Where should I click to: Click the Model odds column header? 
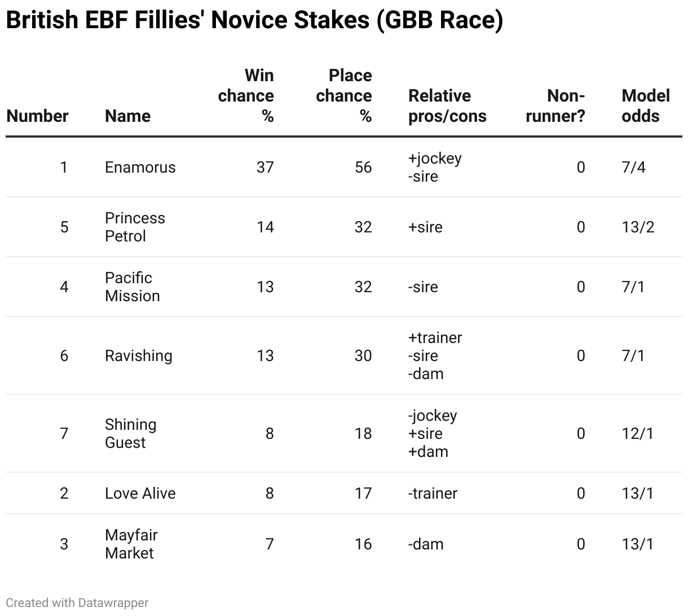click(645, 106)
